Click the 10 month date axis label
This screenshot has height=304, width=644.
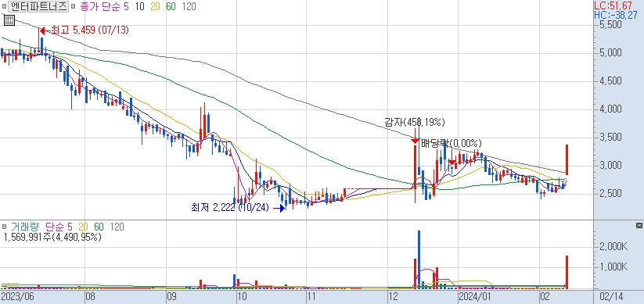tap(243, 296)
